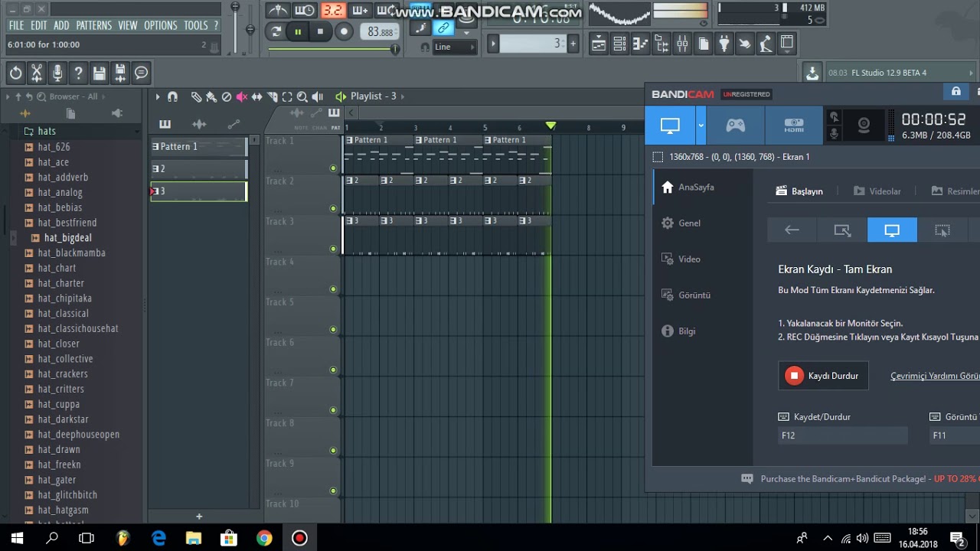Screen dimensions: 980x551
Task: Select the playlist draw pencil tool
Action: (196, 96)
